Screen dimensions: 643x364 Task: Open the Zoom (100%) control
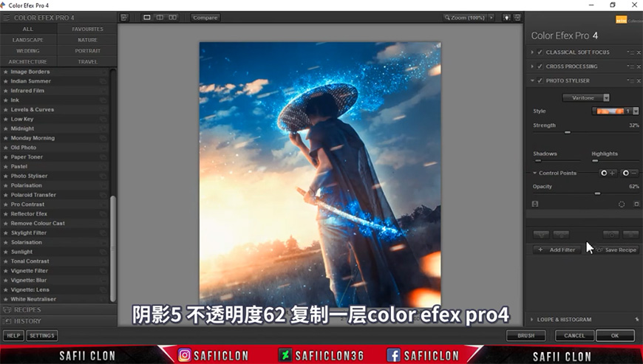pyautogui.click(x=465, y=18)
